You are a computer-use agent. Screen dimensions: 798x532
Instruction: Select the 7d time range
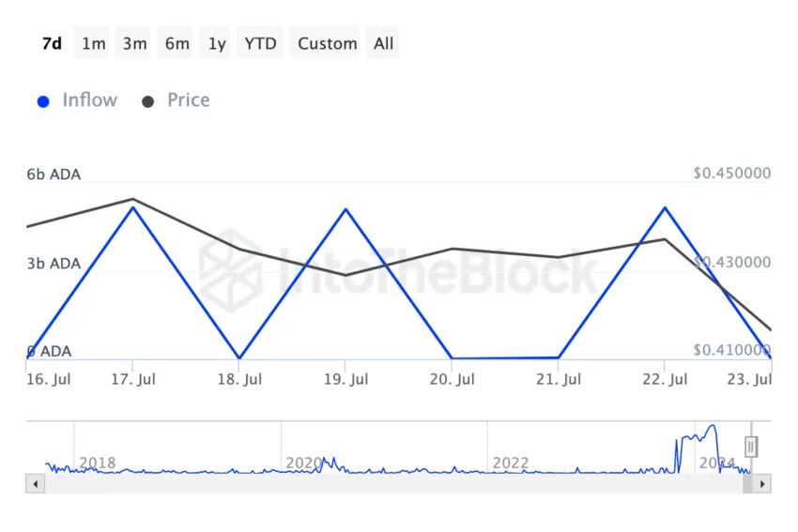tap(52, 44)
